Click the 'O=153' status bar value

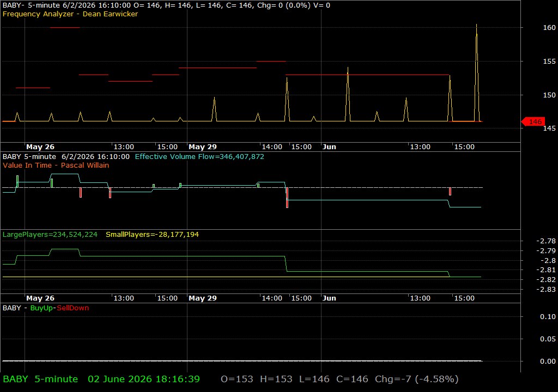point(237,379)
